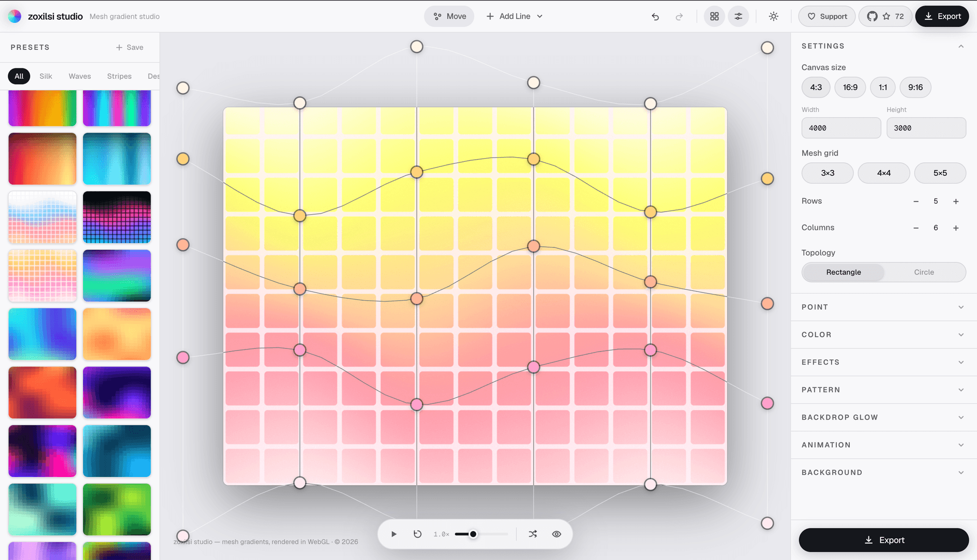Image resolution: width=977 pixels, height=560 pixels.
Task: Select the left edge pink mesh point
Action: coord(183,357)
